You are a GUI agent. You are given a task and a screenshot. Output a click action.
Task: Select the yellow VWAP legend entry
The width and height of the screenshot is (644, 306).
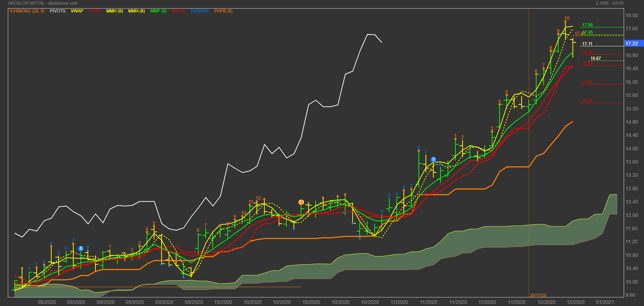tap(77, 11)
